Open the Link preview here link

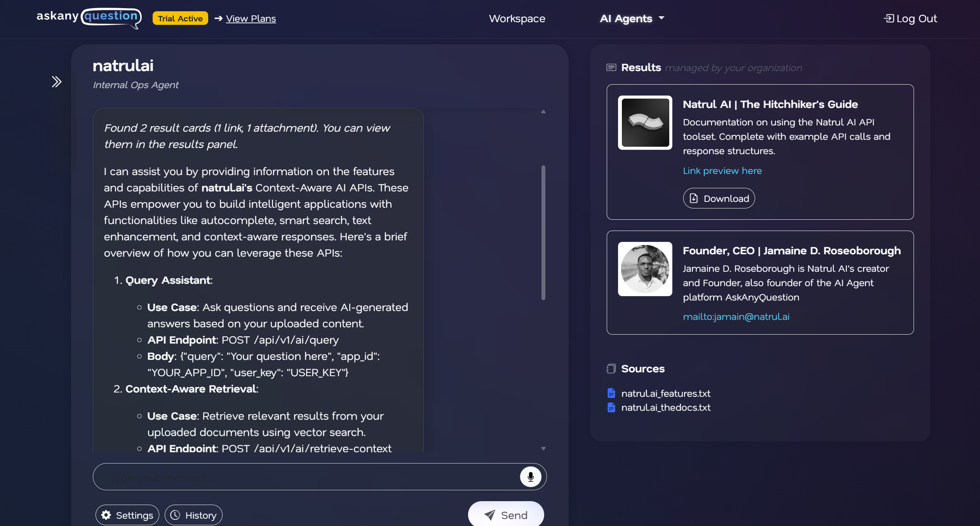722,171
